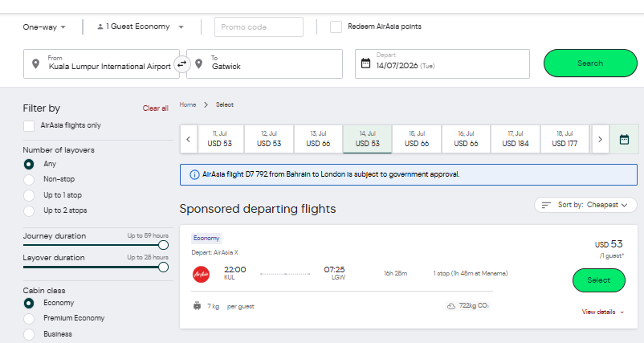Click the breadcrumb chevron separator
Screen dimensions: 644x343
(x=206, y=105)
